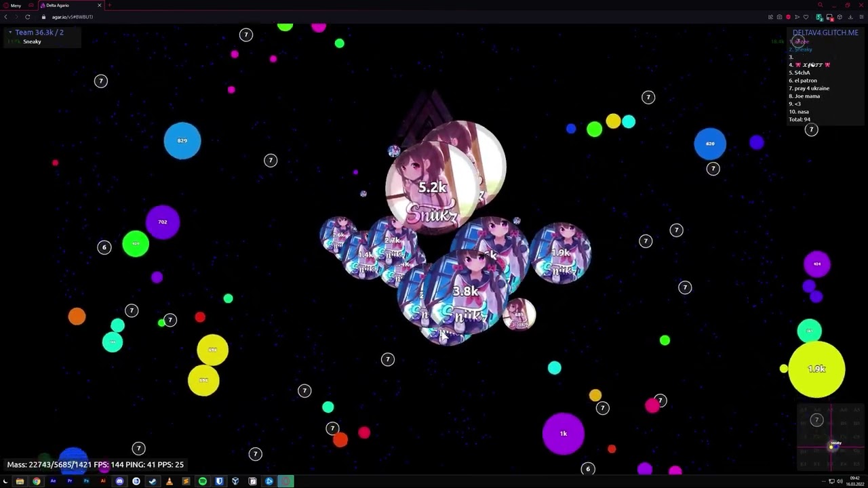The image size is (868, 488).
Task: Click the purple 1k cell
Action: [564, 434]
